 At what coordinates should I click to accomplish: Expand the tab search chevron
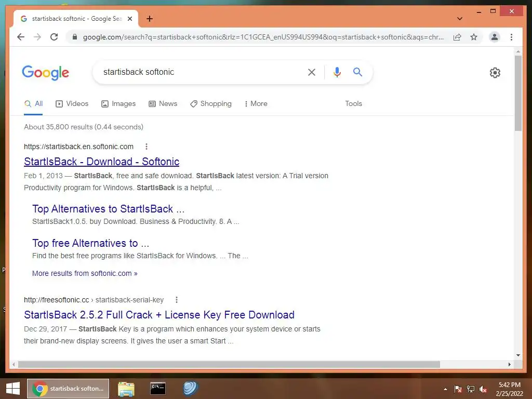pos(460,19)
